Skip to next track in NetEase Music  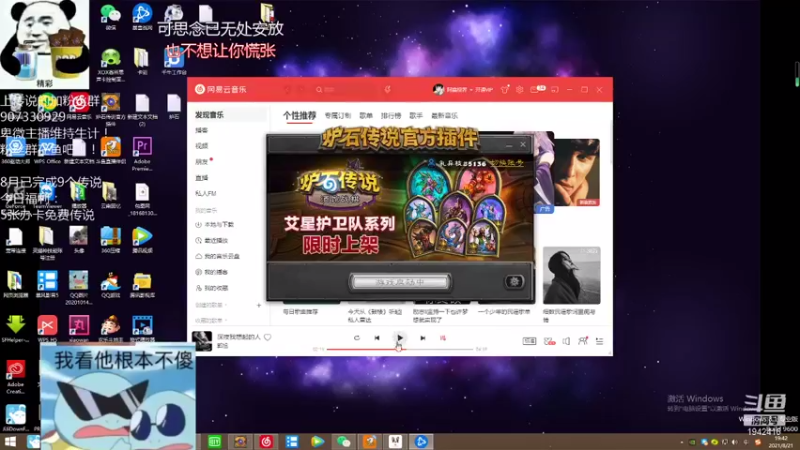tap(422, 338)
